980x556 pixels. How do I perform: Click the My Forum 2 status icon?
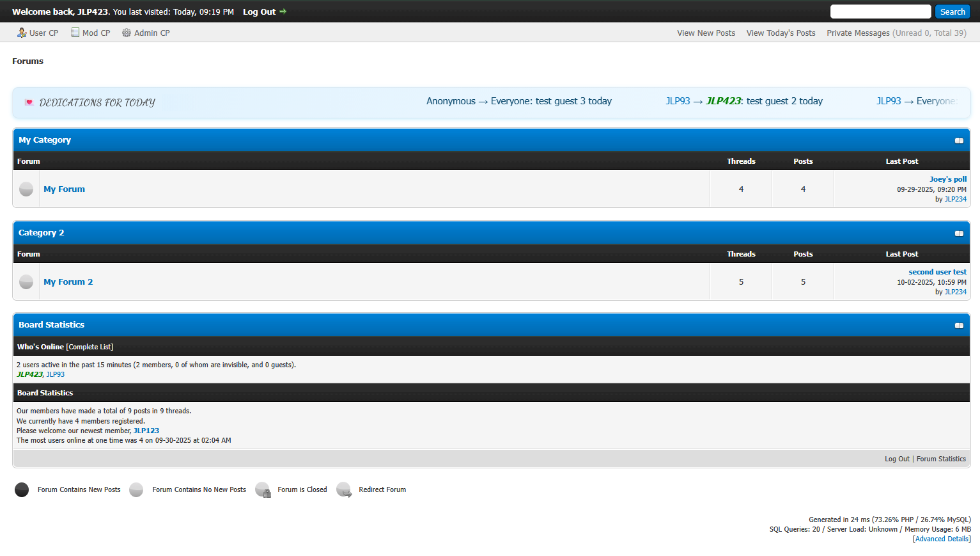(26, 282)
